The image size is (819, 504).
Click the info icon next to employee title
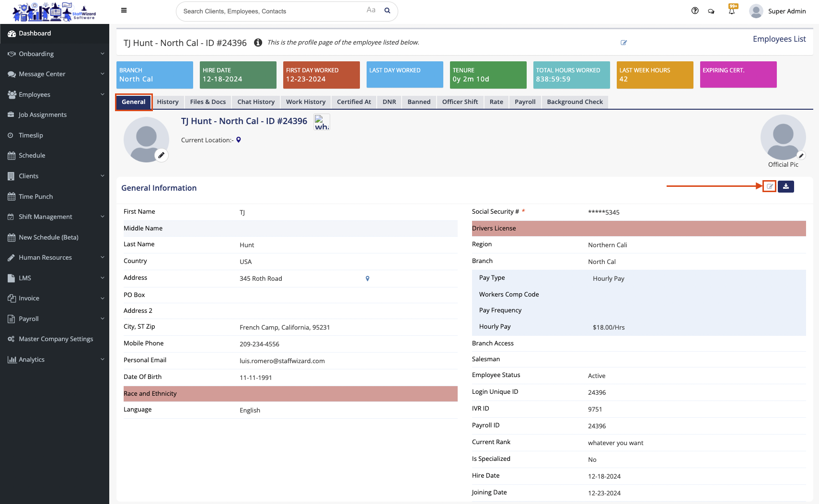tap(258, 43)
